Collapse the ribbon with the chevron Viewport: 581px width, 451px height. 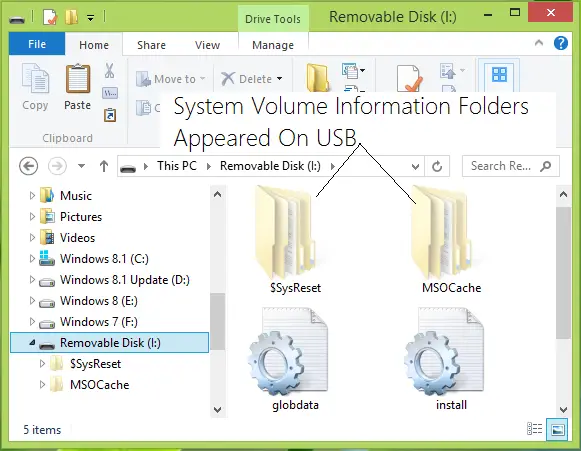pyautogui.click(x=539, y=43)
